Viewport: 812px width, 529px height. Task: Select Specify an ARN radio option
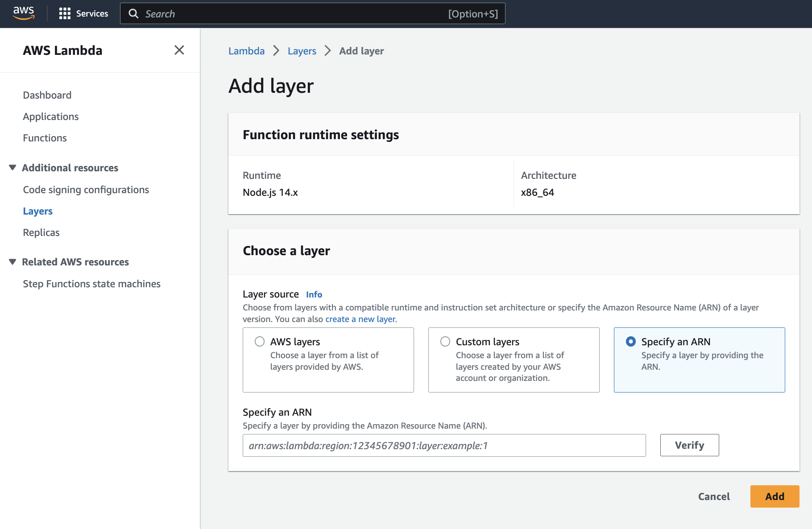click(x=631, y=342)
